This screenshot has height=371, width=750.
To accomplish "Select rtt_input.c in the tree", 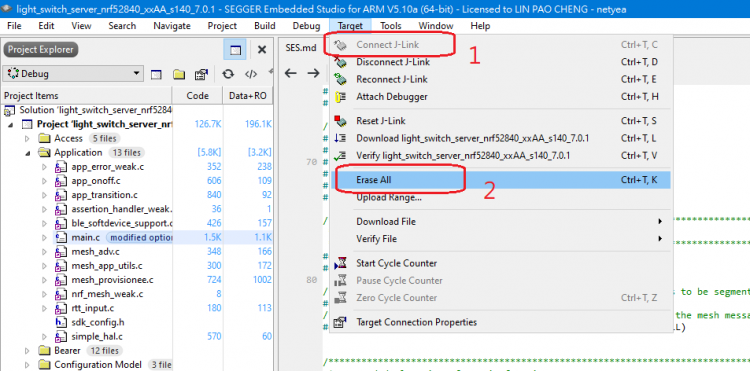I will pos(93,308).
